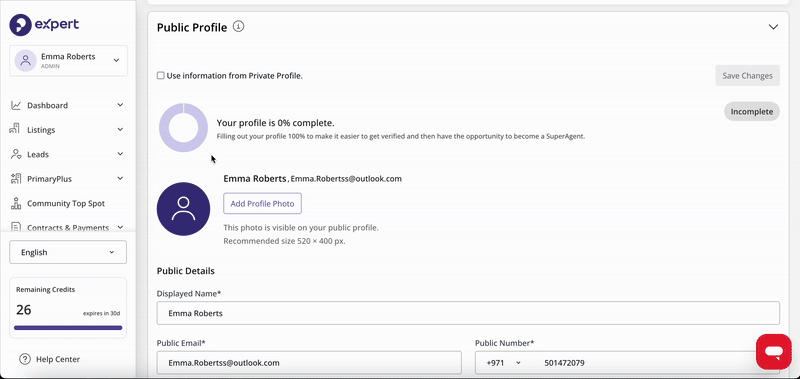
Task: Click the Community Top Spot podium icon
Action: tap(16, 203)
